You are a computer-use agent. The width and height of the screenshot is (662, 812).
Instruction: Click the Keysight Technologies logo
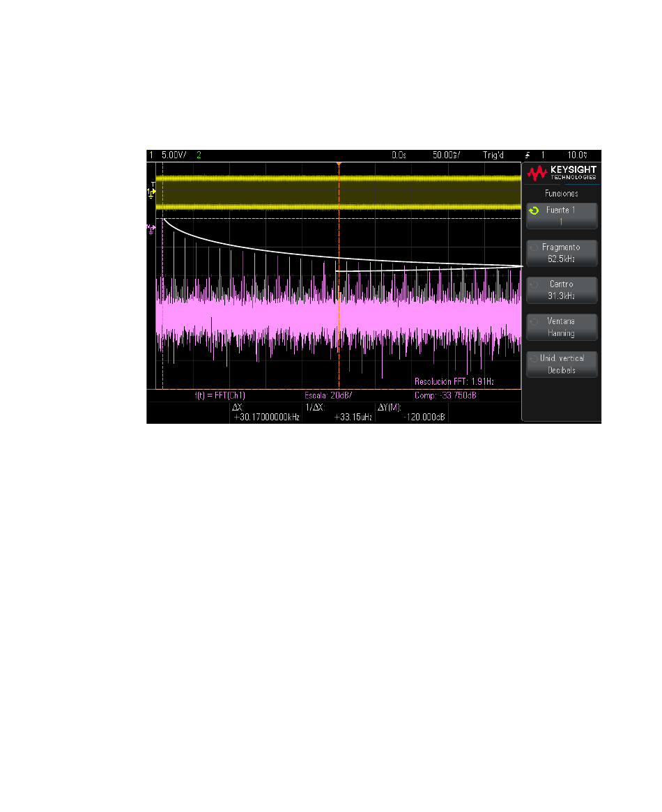point(562,173)
